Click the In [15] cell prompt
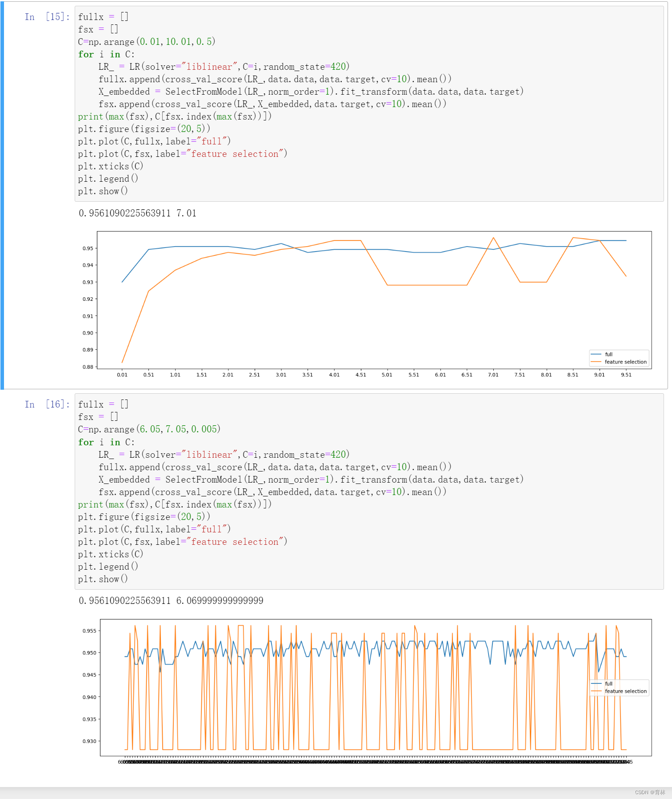 (47, 17)
